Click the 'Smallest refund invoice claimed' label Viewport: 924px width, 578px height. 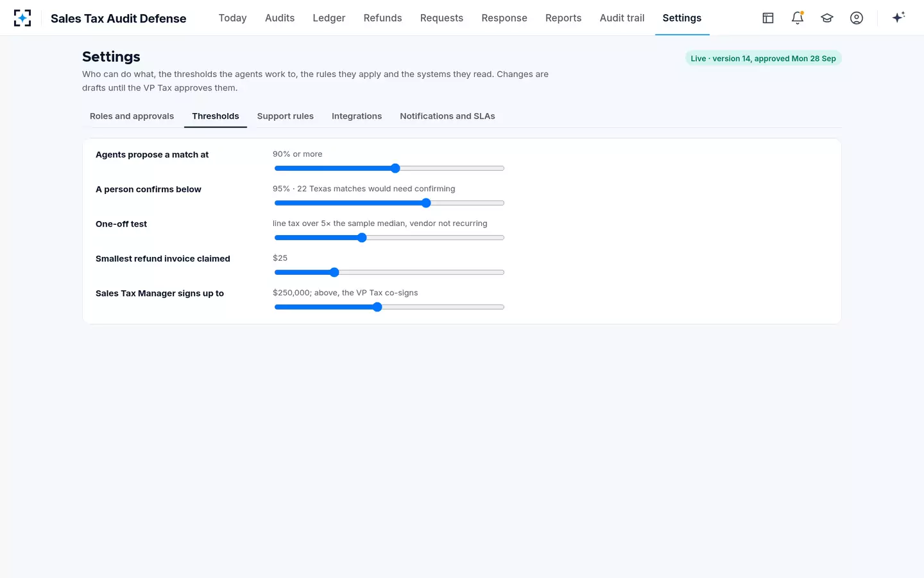[163, 259]
